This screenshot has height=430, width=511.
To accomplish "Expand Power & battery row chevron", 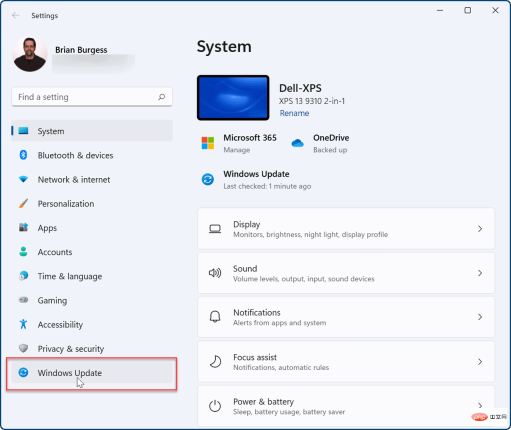I will (x=480, y=406).
